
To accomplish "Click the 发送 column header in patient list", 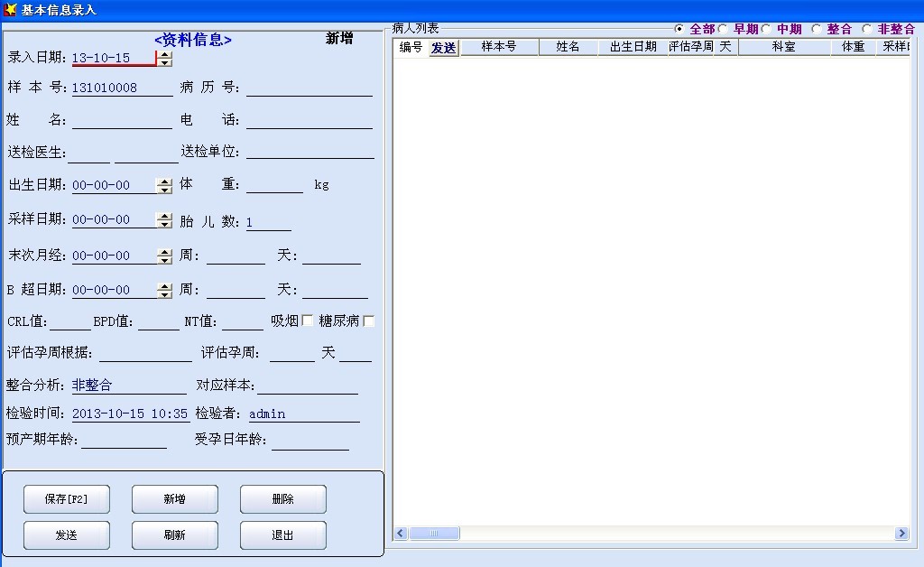I will [444, 47].
